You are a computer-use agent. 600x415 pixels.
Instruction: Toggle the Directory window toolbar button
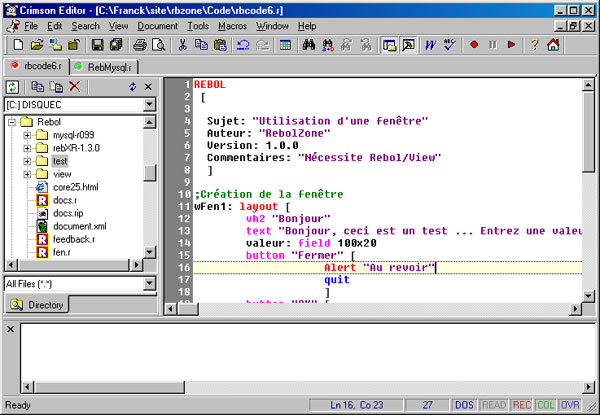pyautogui.click(x=390, y=45)
